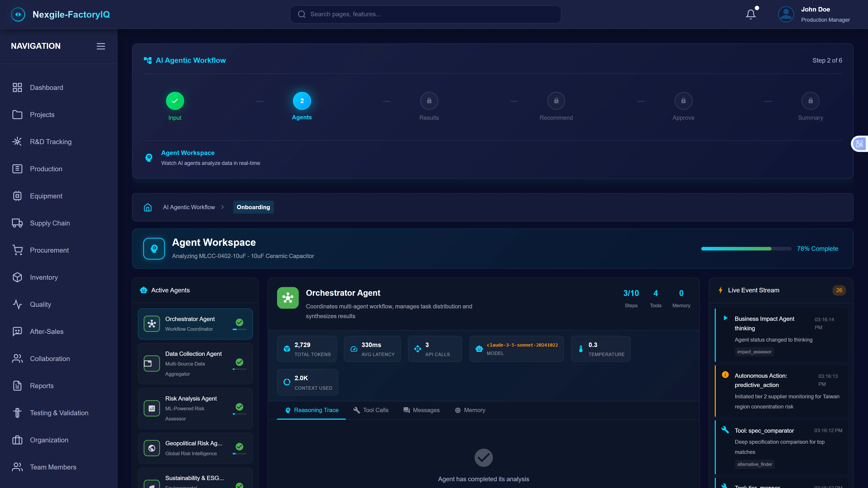Viewport: 868px width, 488px height.
Task: Click the Nexgile-FactoryIQ logo icon
Action: click(x=18, y=14)
